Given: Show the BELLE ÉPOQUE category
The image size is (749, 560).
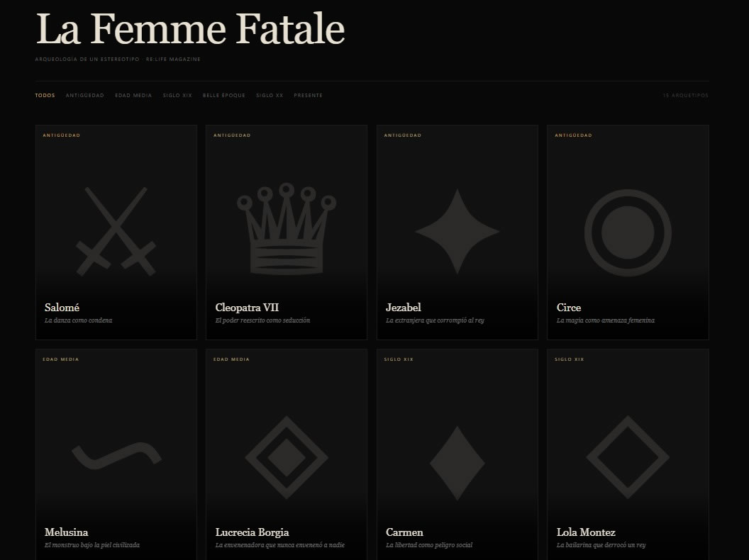Looking at the screenshot, I should pyautogui.click(x=223, y=96).
